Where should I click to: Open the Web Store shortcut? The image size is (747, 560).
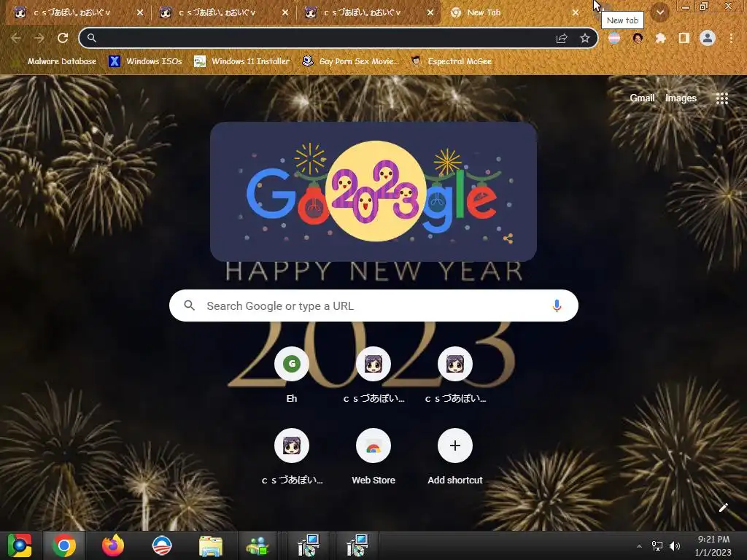tap(373, 456)
